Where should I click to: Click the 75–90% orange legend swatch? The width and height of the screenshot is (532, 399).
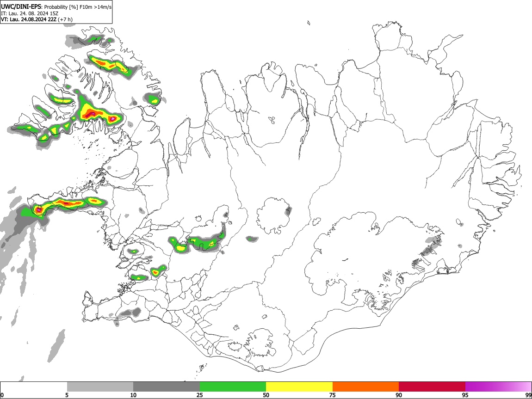(x=365, y=387)
